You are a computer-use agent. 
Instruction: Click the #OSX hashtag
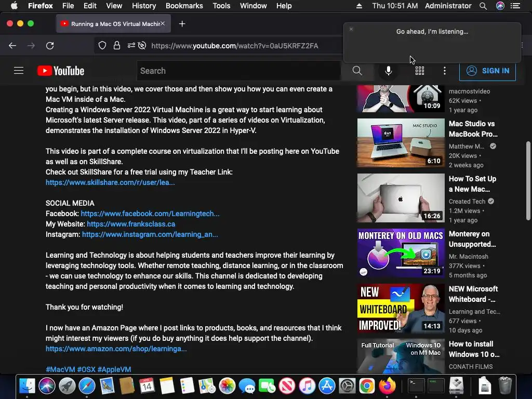(86, 369)
